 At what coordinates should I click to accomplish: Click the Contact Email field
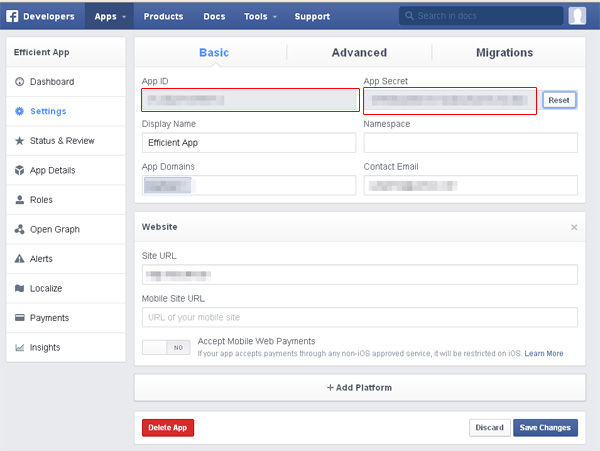(470, 186)
